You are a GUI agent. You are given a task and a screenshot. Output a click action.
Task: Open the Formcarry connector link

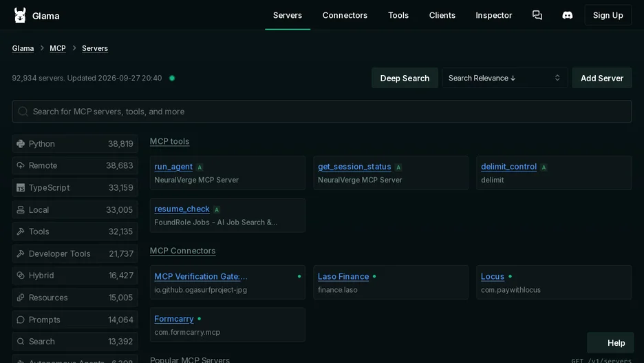[174, 319]
